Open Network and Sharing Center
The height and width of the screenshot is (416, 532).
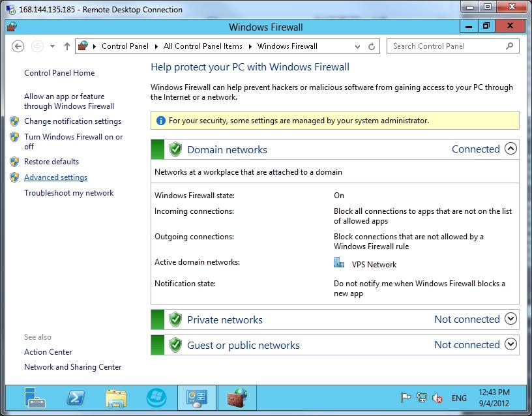[x=72, y=367]
